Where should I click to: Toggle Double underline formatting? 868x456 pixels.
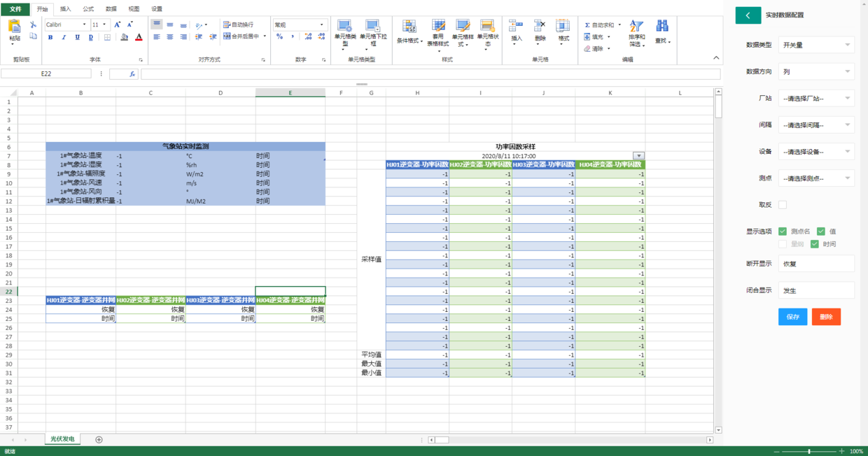(x=91, y=37)
